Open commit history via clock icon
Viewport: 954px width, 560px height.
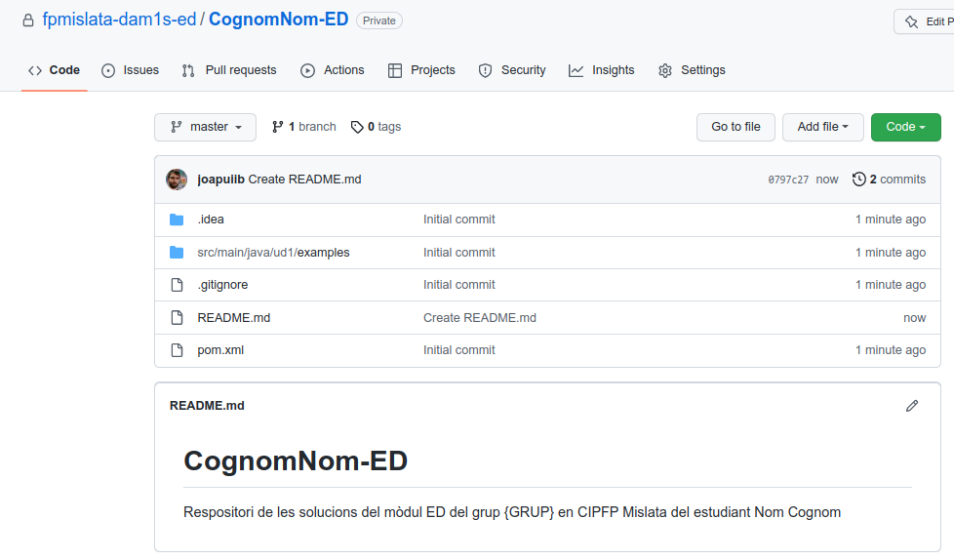tap(858, 179)
